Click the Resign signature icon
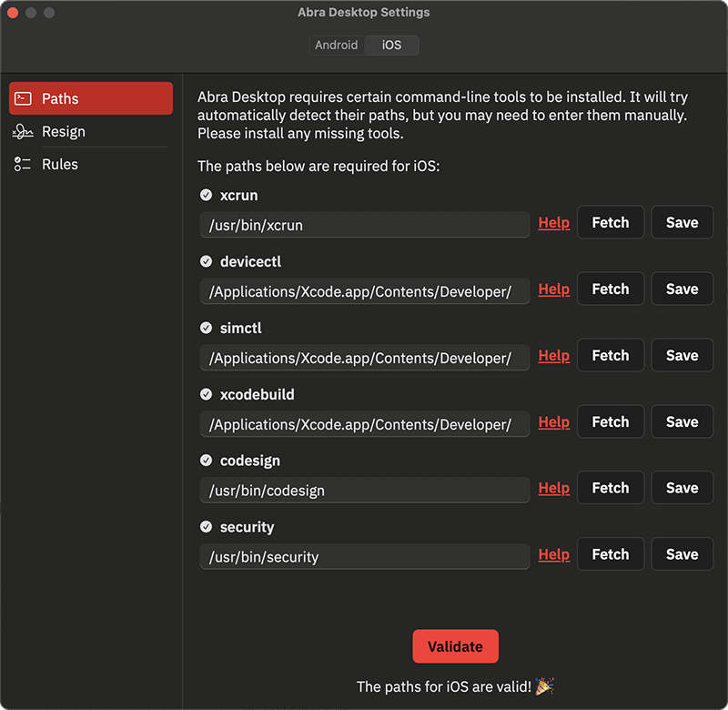 (23, 132)
